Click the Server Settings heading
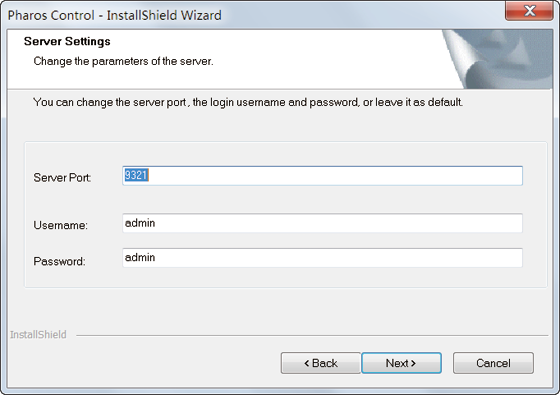The image size is (560, 395). point(67,41)
